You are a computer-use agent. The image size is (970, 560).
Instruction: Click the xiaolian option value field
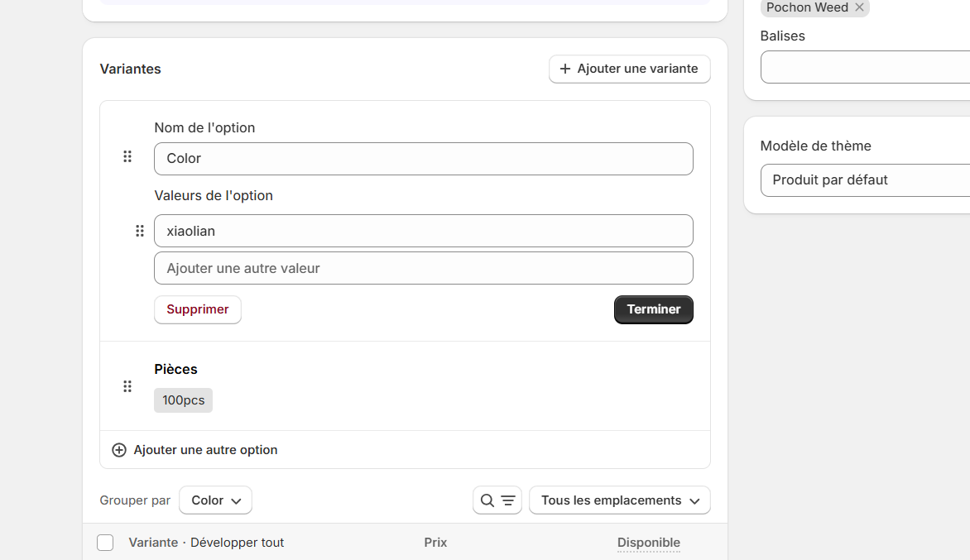tap(423, 231)
